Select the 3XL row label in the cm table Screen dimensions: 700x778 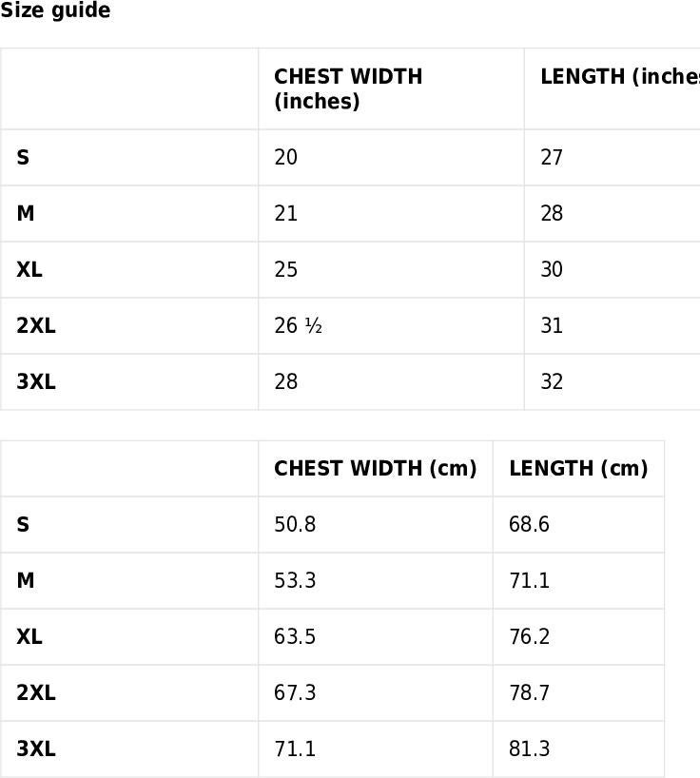(36, 749)
